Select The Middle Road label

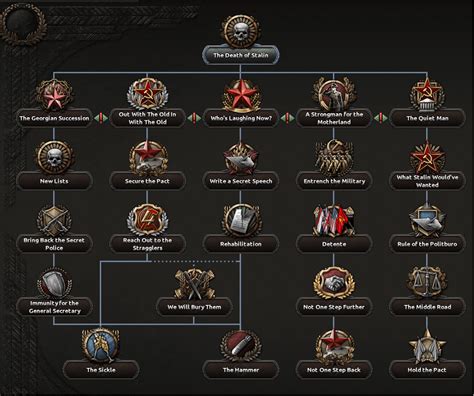[x=427, y=307]
